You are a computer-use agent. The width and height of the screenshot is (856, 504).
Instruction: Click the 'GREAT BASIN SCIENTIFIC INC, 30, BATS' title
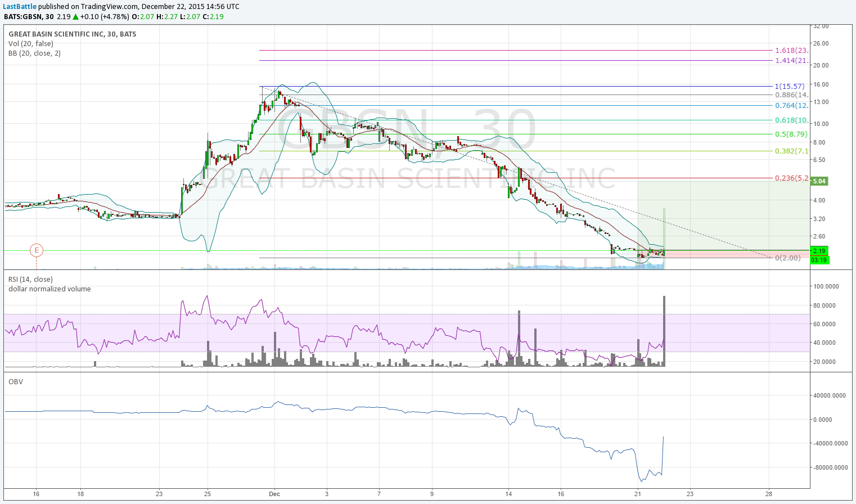pyautogui.click(x=73, y=34)
